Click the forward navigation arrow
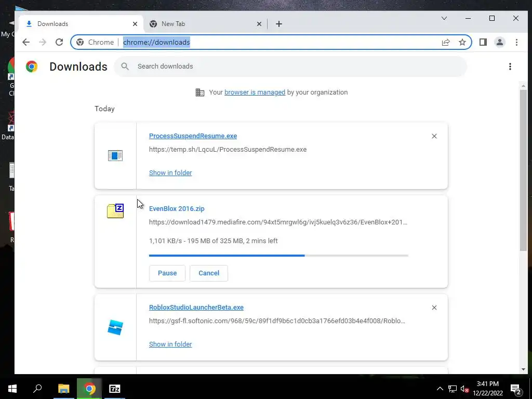The width and height of the screenshot is (532, 399). [x=43, y=42]
